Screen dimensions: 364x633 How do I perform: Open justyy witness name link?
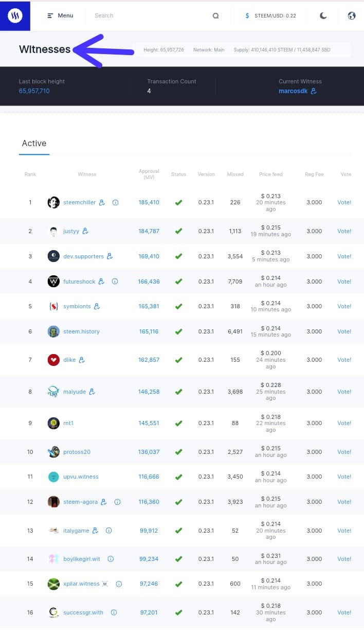(x=71, y=231)
